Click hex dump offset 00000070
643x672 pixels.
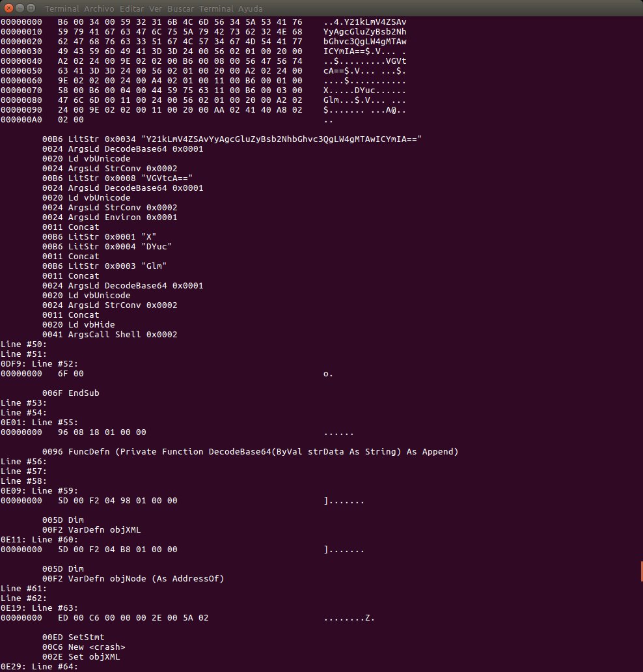coord(21,91)
